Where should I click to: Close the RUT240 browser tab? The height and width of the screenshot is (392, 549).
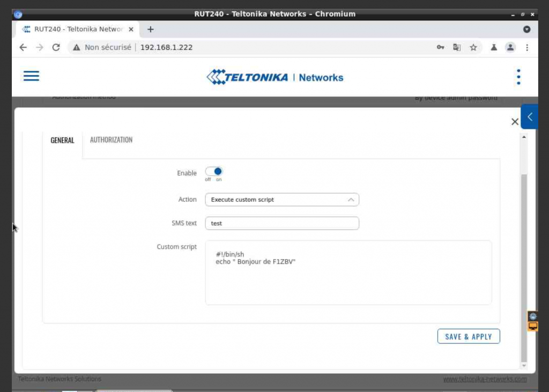[131, 29]
